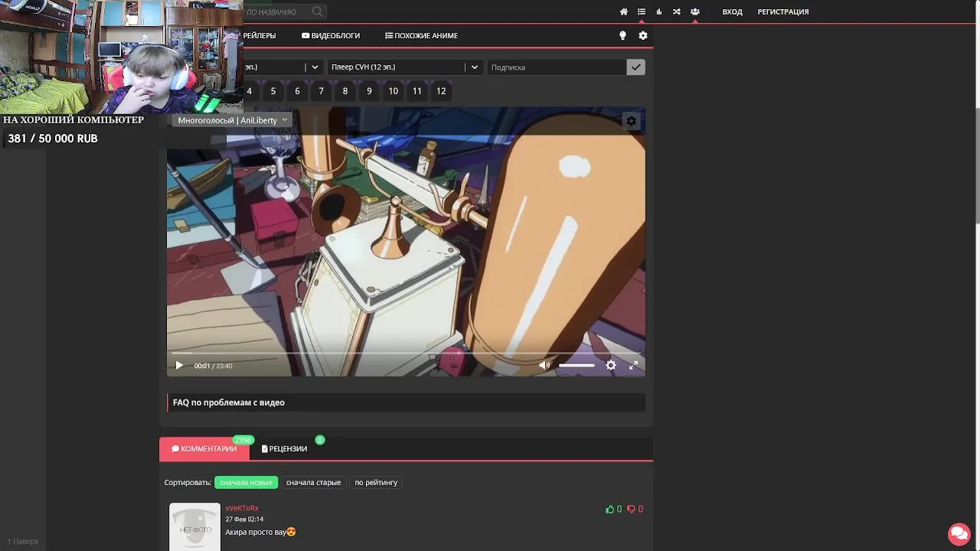
Task: Select episode 5
Action: pyautogui.click(x=273, y=91)
